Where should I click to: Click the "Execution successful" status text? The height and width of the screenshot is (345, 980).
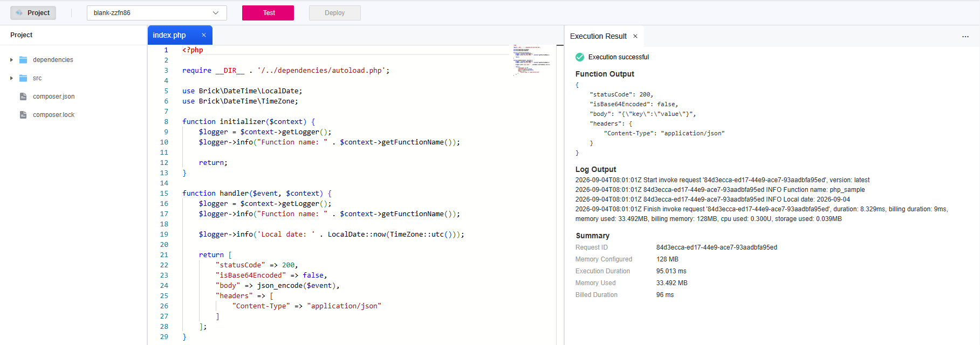tap(619, 57)
